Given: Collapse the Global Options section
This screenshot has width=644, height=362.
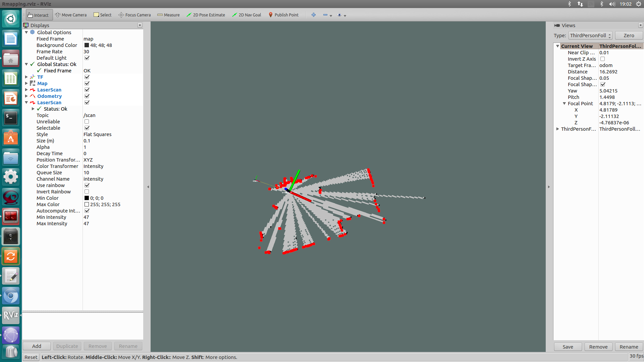Looking at the screenshot, I should [26, 32].
